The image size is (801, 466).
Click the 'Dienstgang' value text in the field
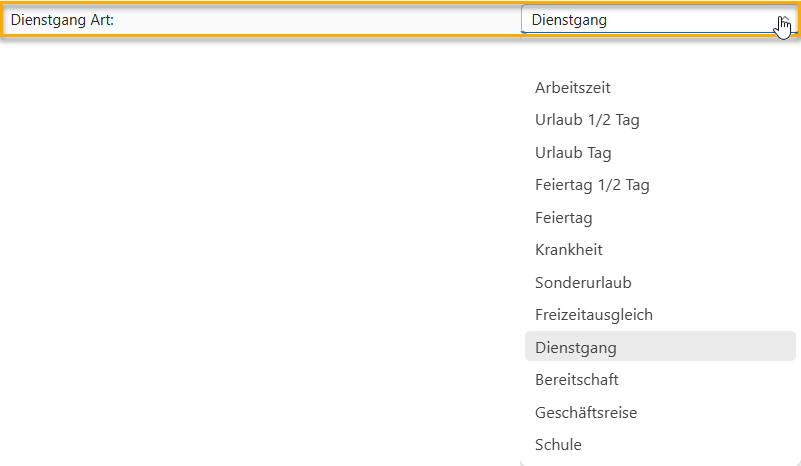(569, 20)
